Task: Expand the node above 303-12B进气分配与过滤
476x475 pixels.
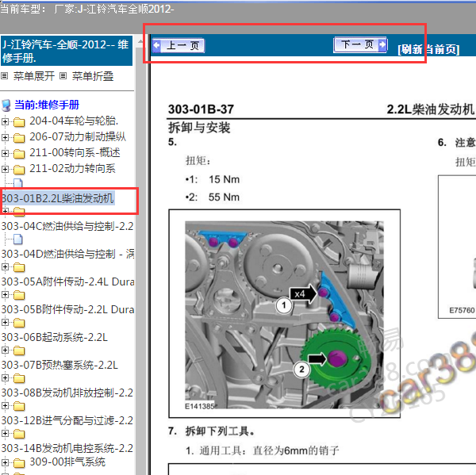Action: point(5,405)
